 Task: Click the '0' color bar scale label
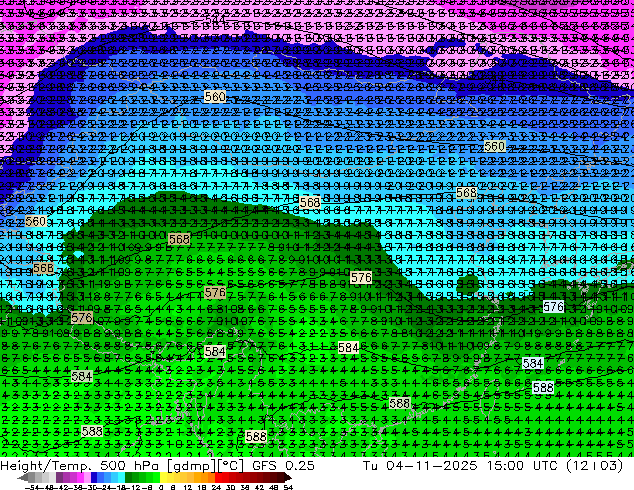pyautogui.click(x=161, y=487)
